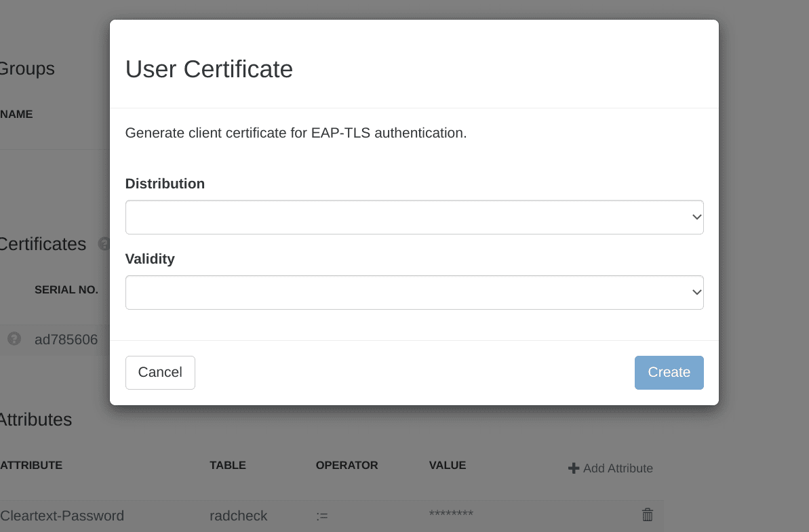Click the masked password value

coord(451,514)
